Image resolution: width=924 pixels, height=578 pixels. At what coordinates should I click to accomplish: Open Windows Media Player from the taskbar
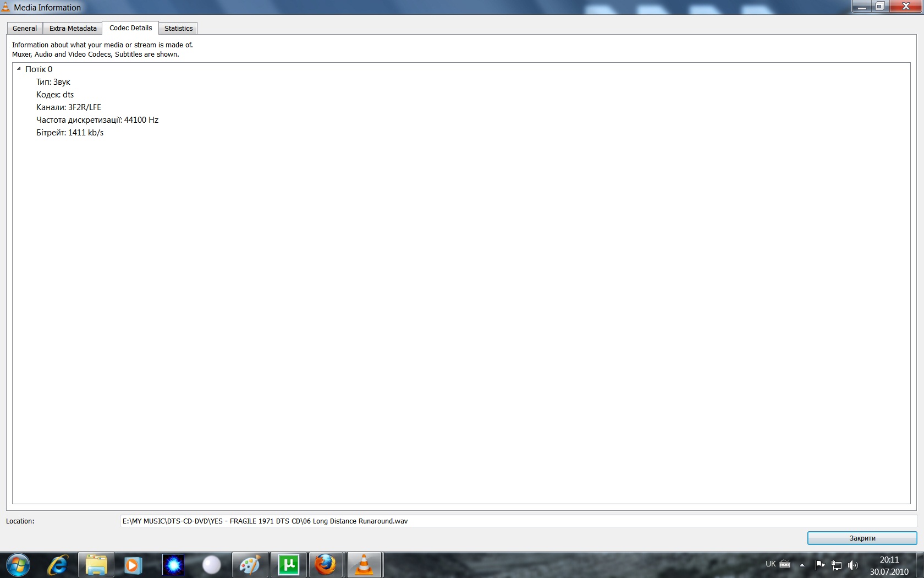coord(133,565)
